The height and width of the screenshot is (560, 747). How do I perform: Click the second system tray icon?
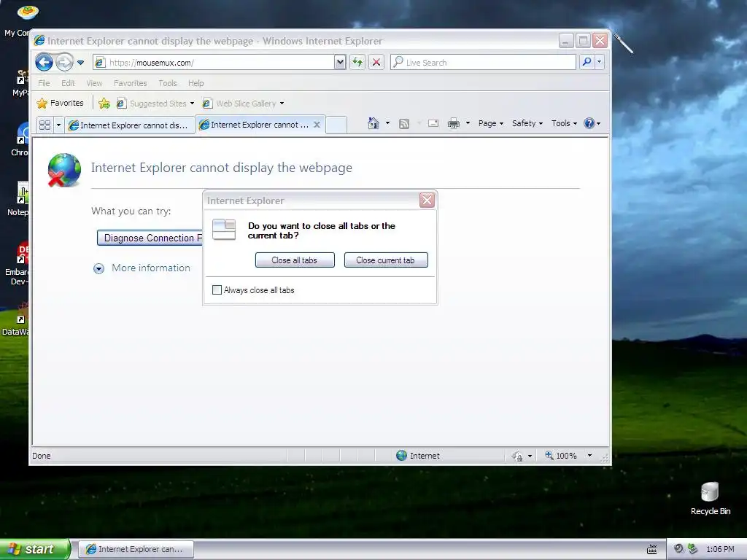coord(692,548)
